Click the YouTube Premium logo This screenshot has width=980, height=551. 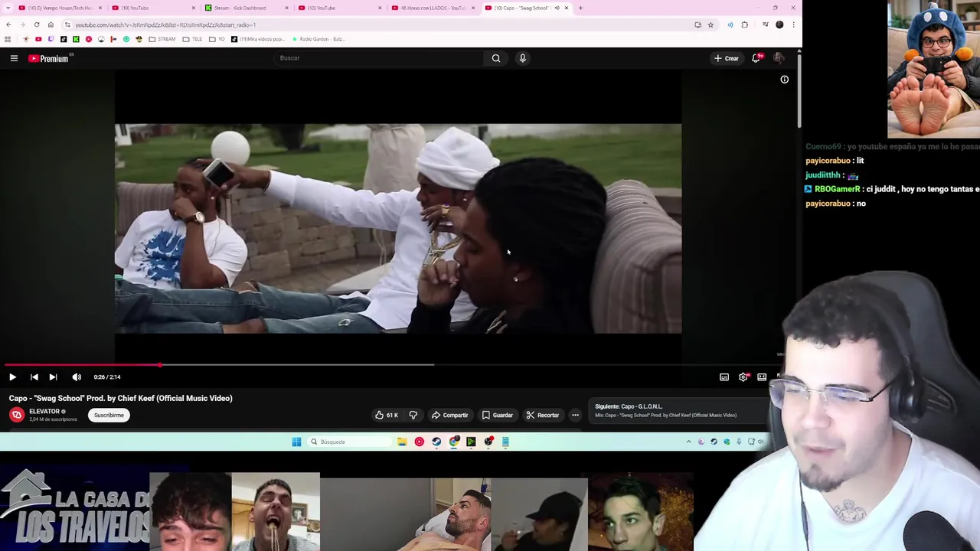pos(49,58)
